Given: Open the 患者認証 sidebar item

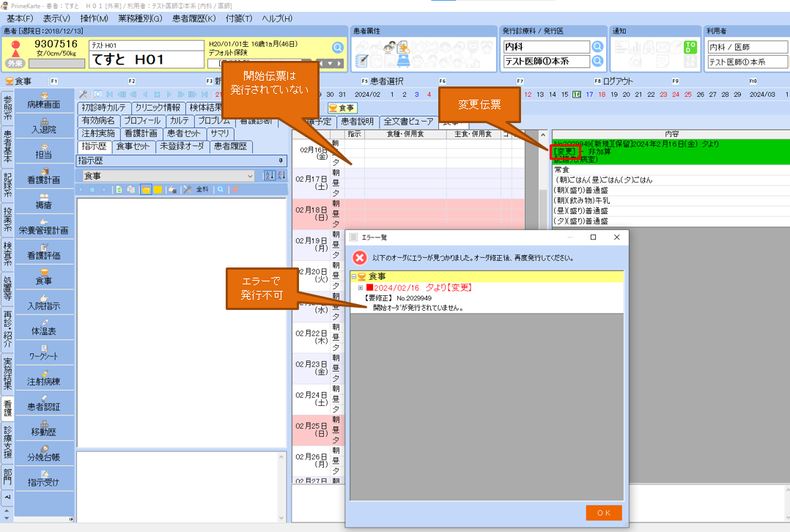Looking at the screenshot, I should coord(44,403).
